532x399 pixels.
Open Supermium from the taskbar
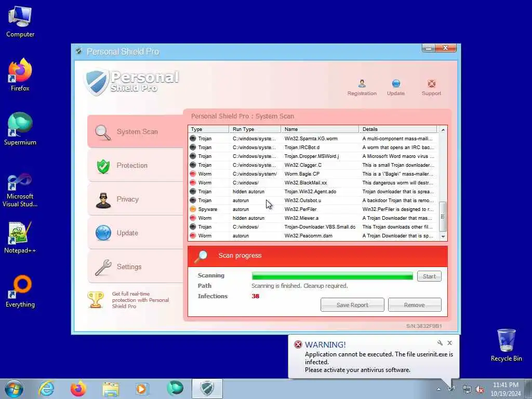[x=175, y=388]
